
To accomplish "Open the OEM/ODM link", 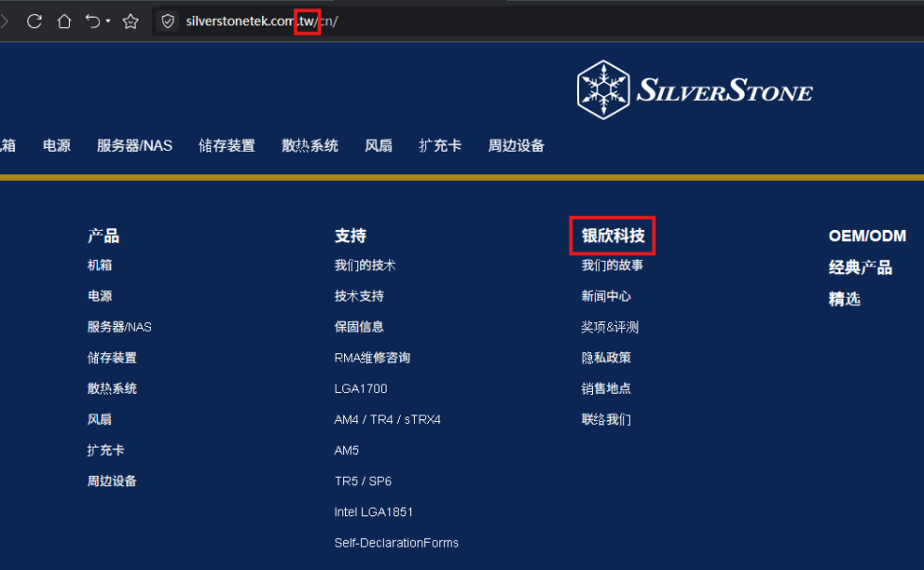I will click(867, 236).
